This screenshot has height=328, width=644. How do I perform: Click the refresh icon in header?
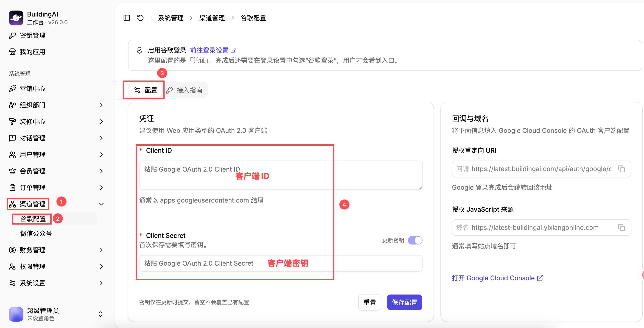(x=140, y=18)
